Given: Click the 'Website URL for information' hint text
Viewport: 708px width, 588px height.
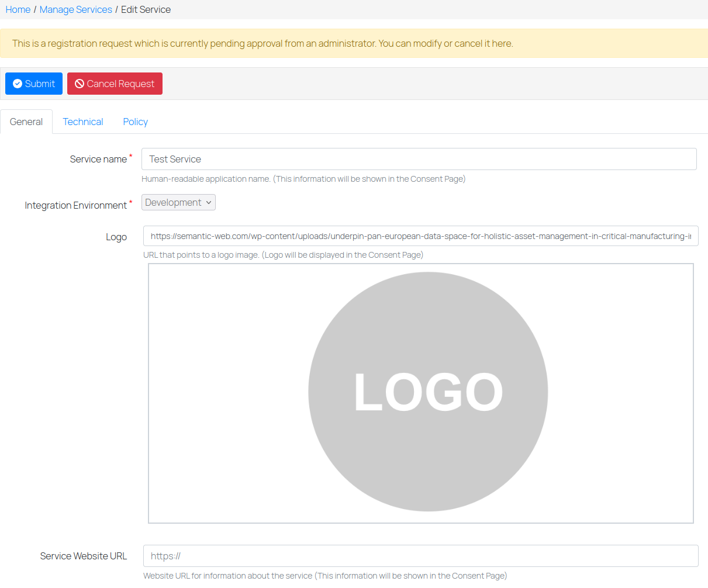Looking at the screenshot, I should (325, 576).
